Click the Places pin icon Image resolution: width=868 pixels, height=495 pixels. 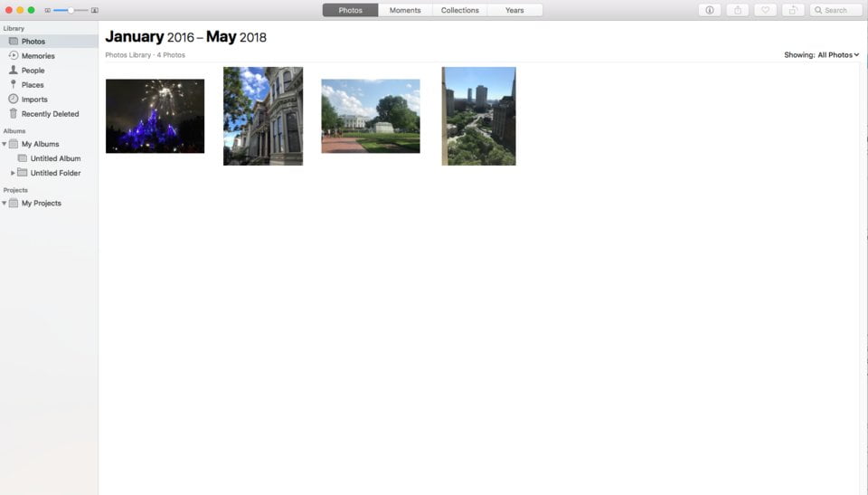tap(14, 84)
